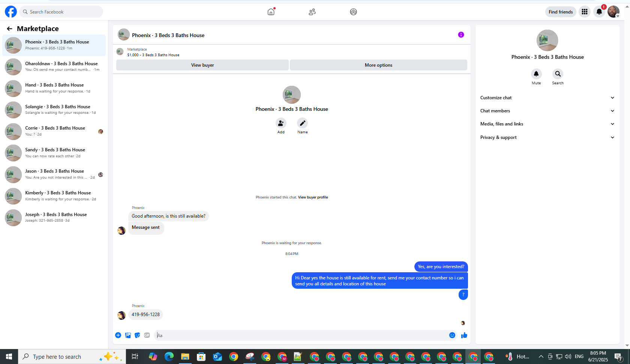Open Outlook from the taskbar
The image size is (630, 364).
[x=217, y=357]
